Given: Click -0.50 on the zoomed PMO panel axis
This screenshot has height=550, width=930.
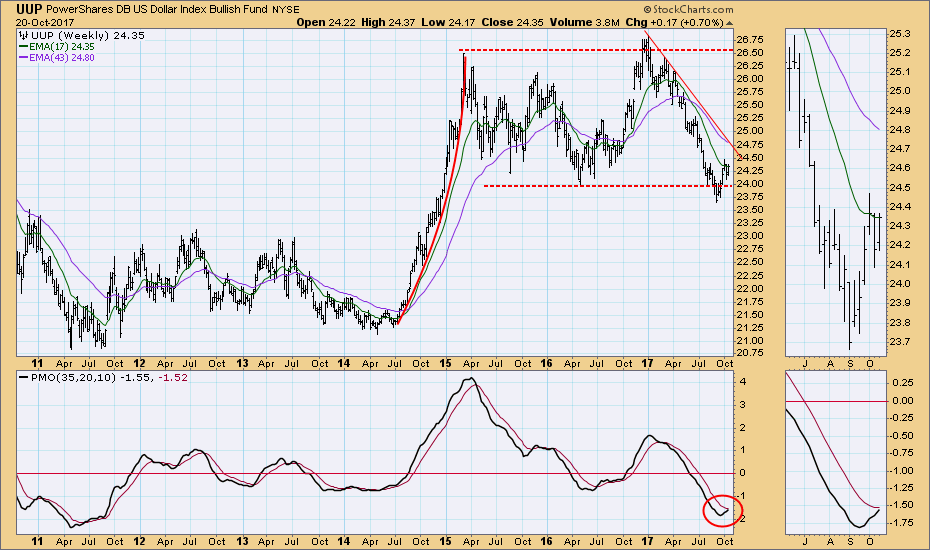Looking at the screenshot, I should pos(902,435).
